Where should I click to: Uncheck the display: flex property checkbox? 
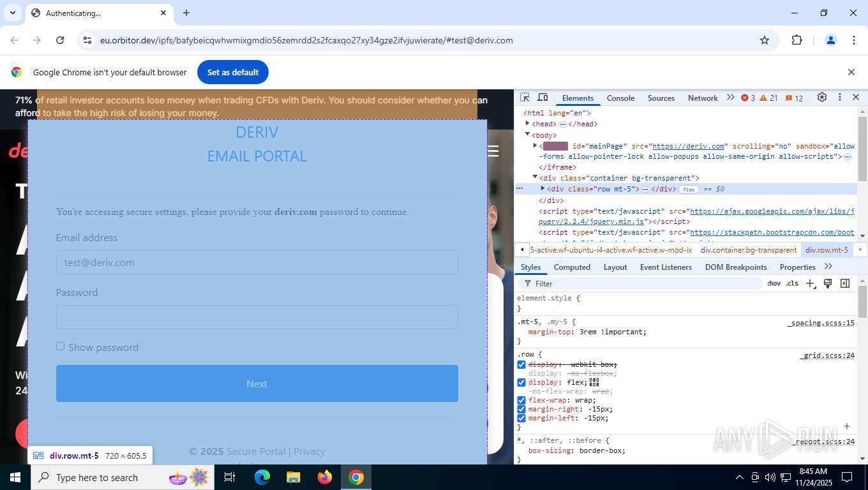tap(521, 382)
